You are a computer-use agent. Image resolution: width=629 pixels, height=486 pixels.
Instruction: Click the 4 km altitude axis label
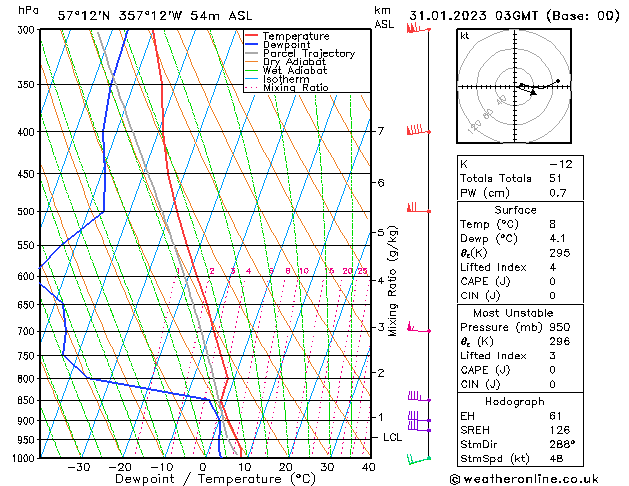pyautogui.click(x=380, y=280)
